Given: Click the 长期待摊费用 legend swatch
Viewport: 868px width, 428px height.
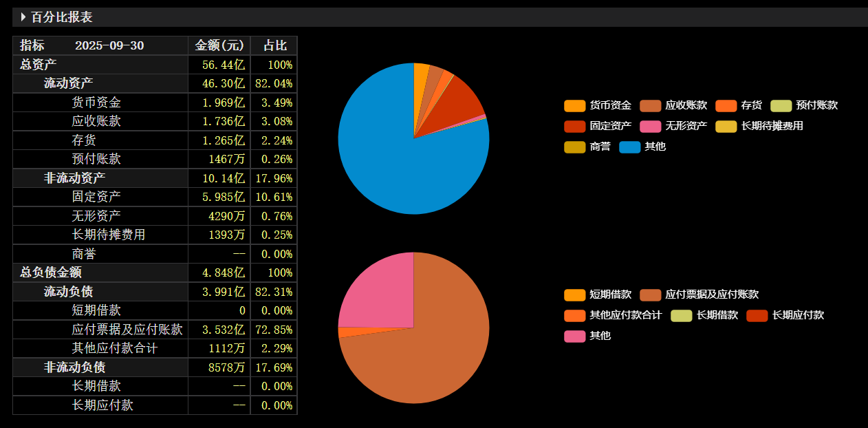Looking at the screenshot, I should 726,126.
